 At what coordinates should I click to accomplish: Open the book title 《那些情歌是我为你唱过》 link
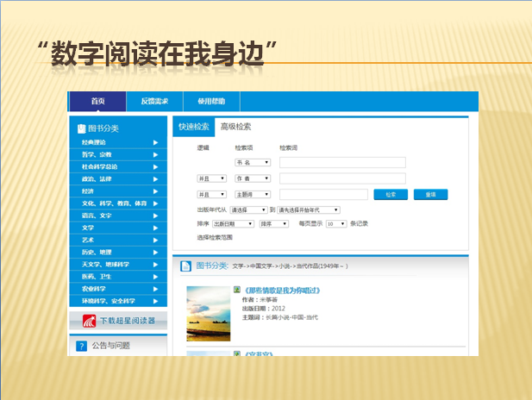[x=284, y=290]
